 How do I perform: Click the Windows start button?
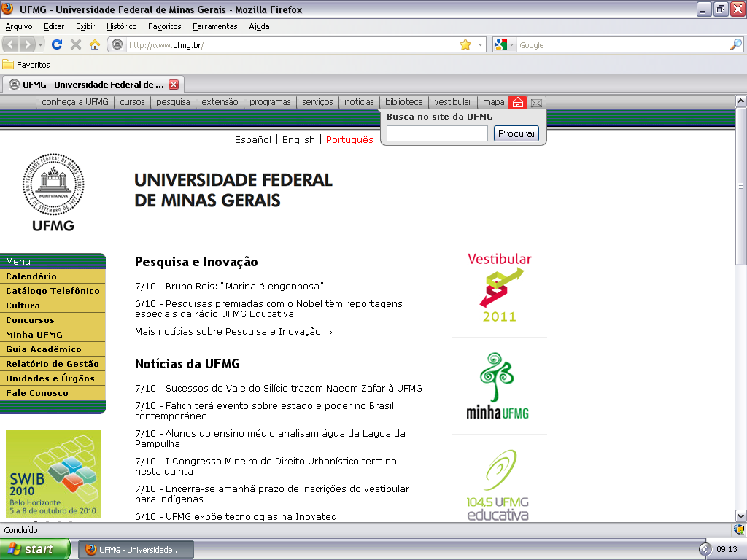click(35, 549)
